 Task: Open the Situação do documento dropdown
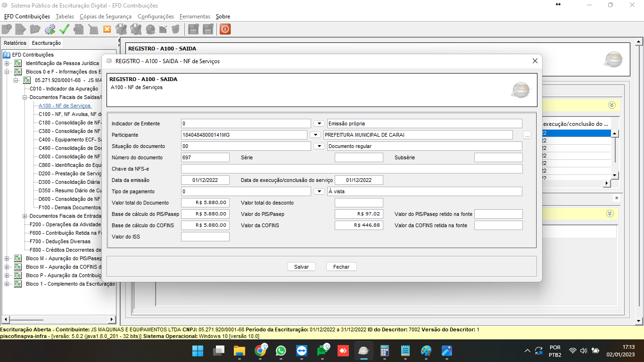click(x=319, y=146)
